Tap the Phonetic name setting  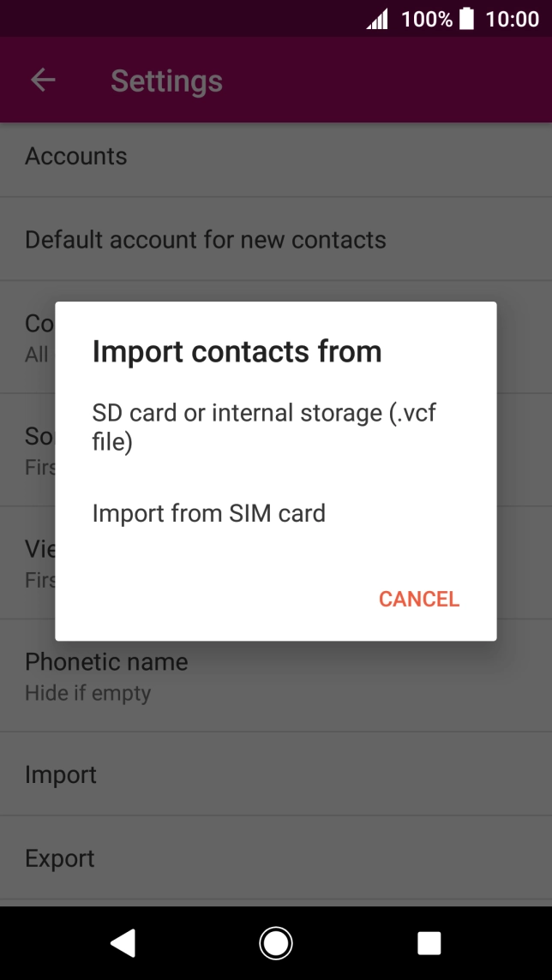click(106, 661)
